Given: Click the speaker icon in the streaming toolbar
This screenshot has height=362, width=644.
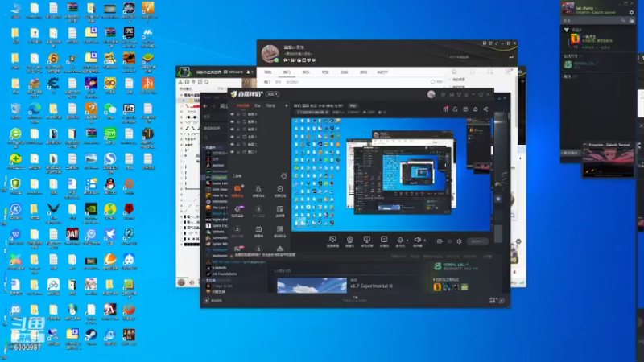Looking at the screenshot, I should click(417, 240).
